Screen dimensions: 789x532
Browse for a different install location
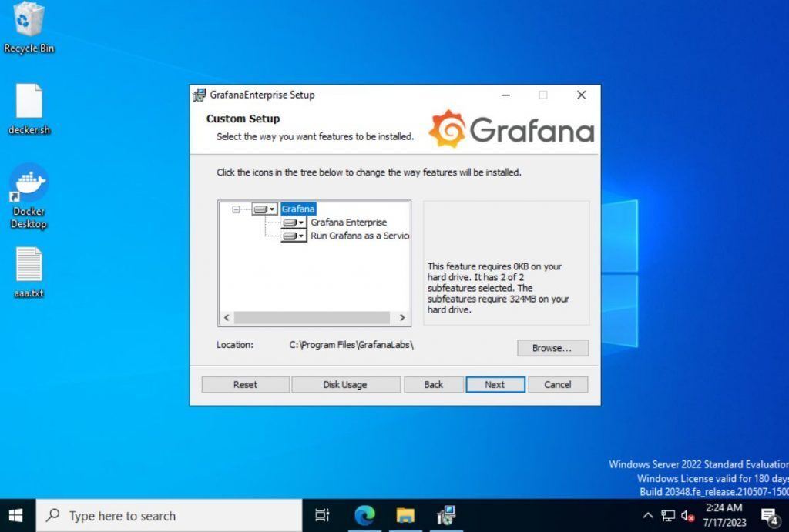pyautogui.click(x=552, y=348)
